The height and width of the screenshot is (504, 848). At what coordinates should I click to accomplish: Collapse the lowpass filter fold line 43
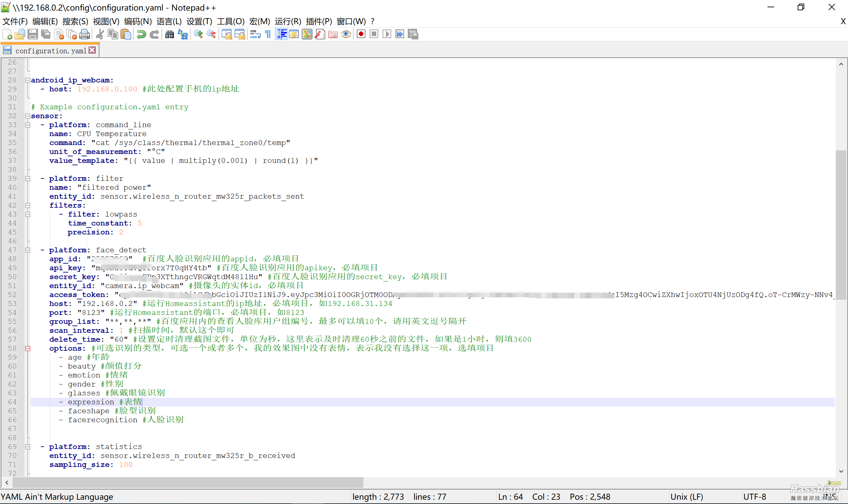[x=27, y=214]
